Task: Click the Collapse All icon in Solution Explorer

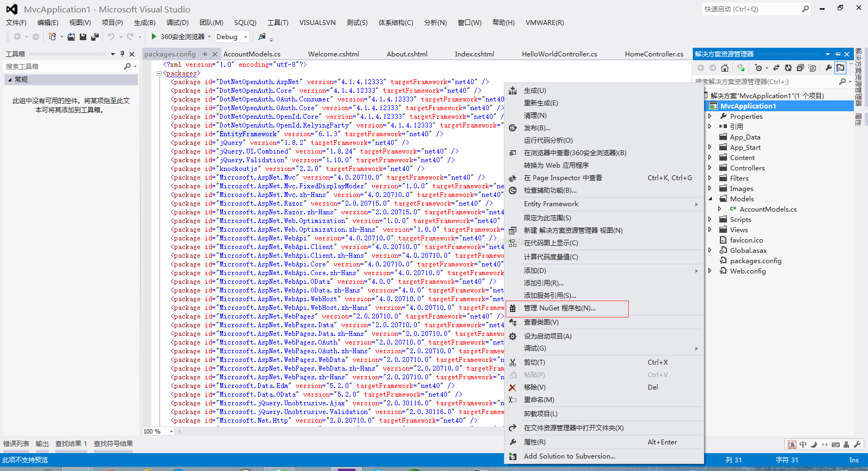Action: [x=800, y=68]
